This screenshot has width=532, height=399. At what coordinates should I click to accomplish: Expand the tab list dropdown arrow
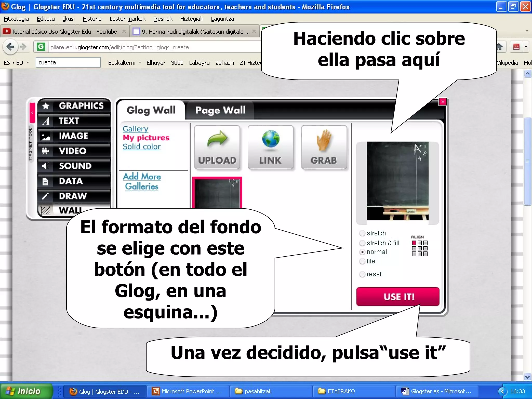point(527,31)
